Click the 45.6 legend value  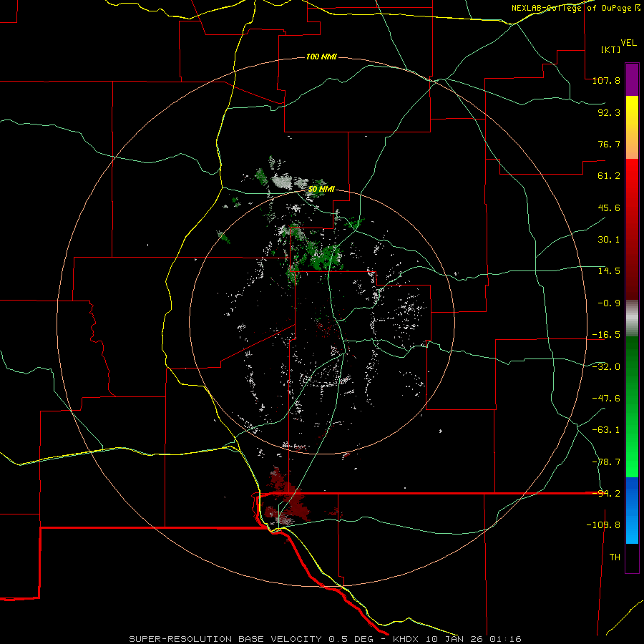609,208
